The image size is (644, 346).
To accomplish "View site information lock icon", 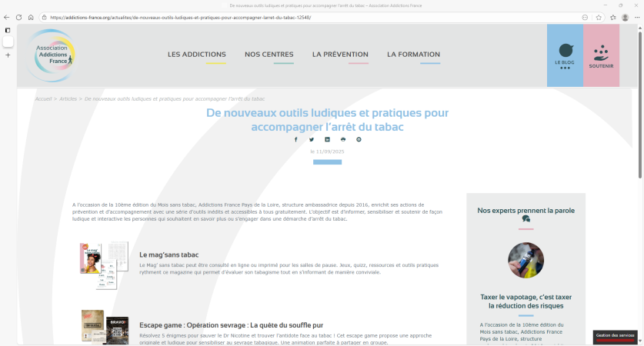I will click(x=45, y=17).
